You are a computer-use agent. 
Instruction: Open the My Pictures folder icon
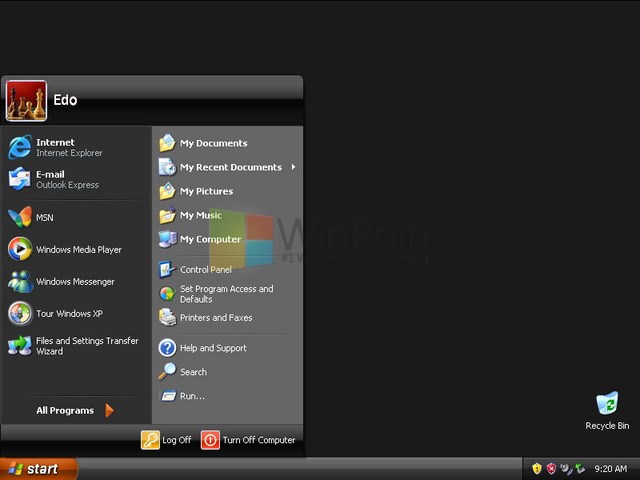click(167, 191)
